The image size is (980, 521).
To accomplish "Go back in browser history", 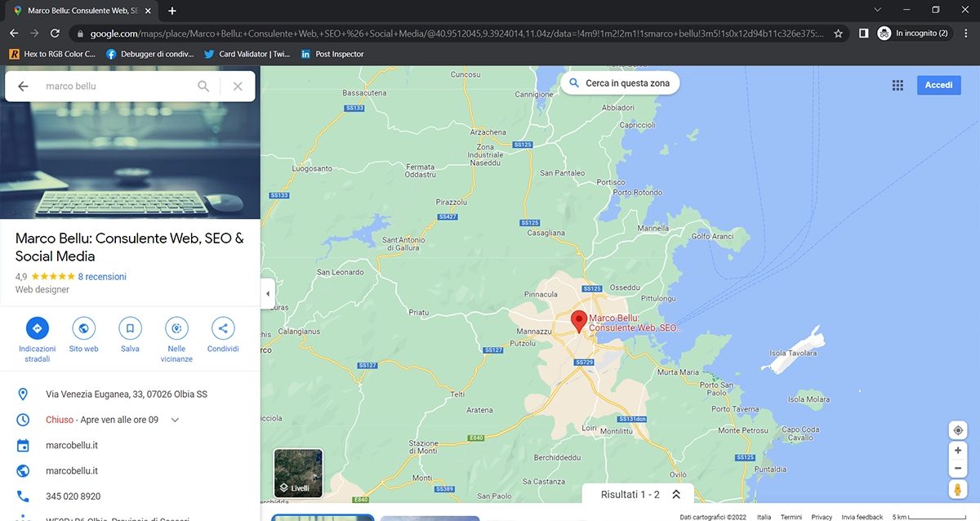I will (x=14, y=33).
